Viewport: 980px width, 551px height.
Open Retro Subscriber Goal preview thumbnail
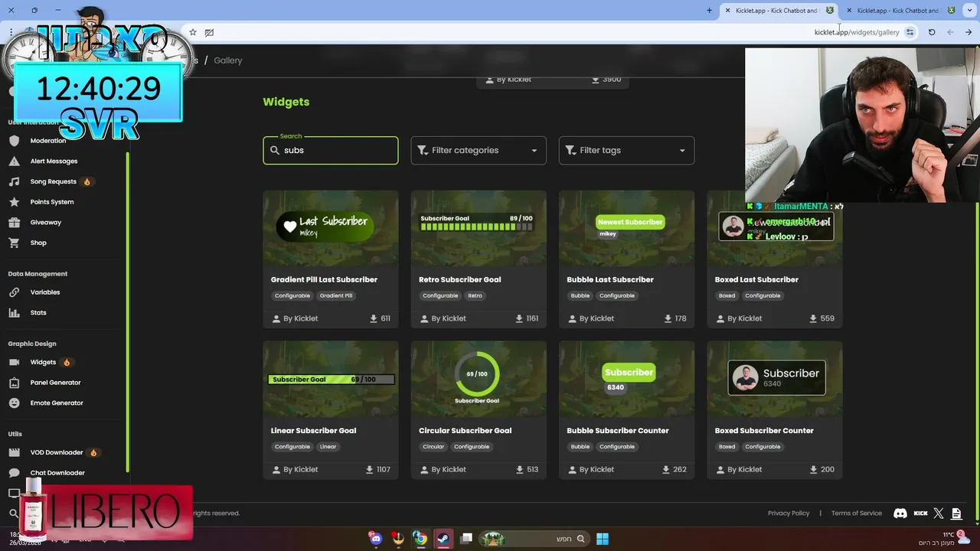tap(479, 228)
